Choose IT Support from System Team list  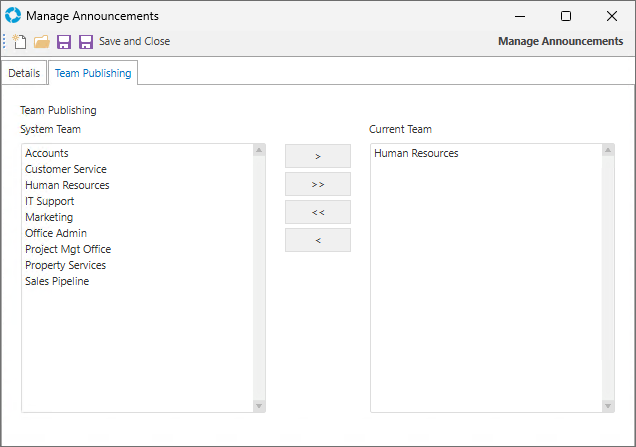[x=50, y=201]
